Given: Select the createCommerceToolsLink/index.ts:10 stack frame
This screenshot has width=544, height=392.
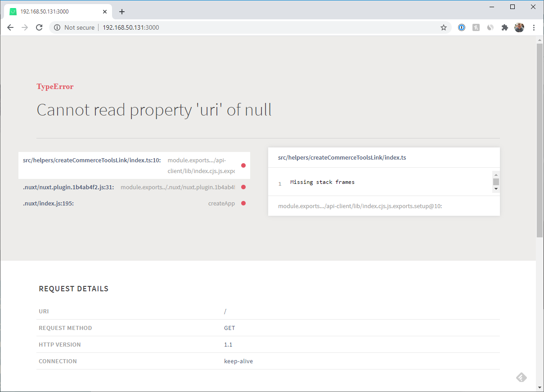Looking at the screenshot, I should pyautogui.click(x=134, y=165).
